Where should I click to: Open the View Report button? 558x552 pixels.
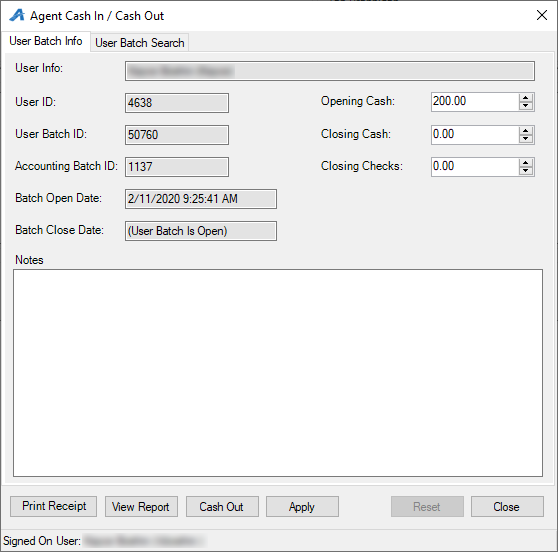coord(141,506)
